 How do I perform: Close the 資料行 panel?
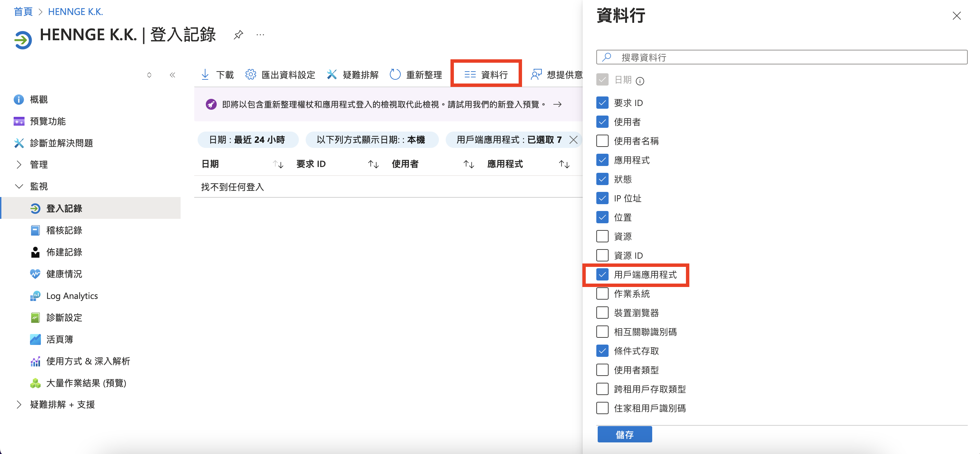pyautogui.click(x=956, y=16)
